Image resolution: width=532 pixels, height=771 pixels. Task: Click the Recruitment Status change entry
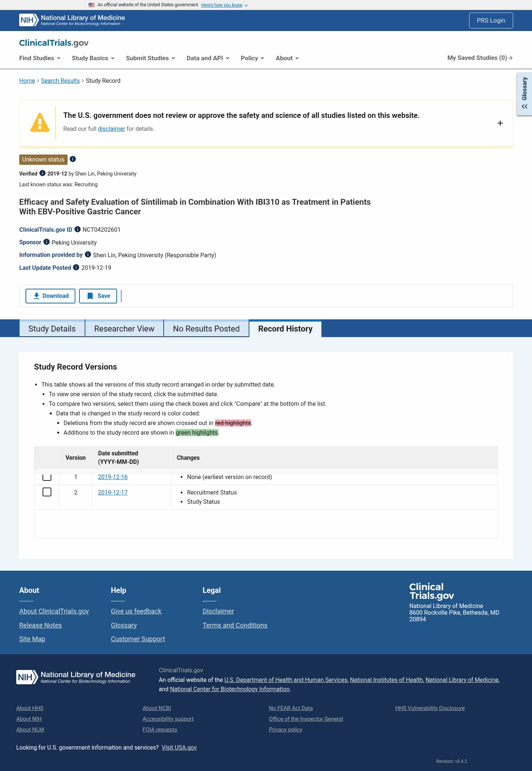coord(212,492)
